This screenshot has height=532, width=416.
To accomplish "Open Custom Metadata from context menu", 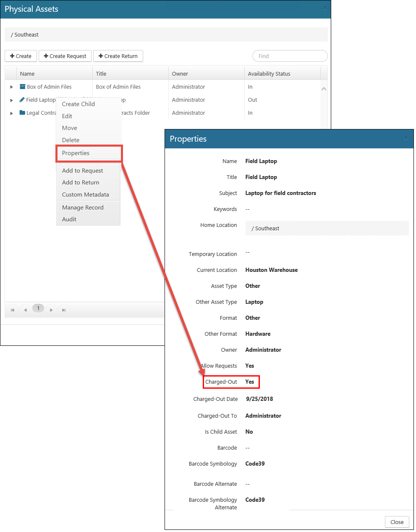I will tap(85, 195).
